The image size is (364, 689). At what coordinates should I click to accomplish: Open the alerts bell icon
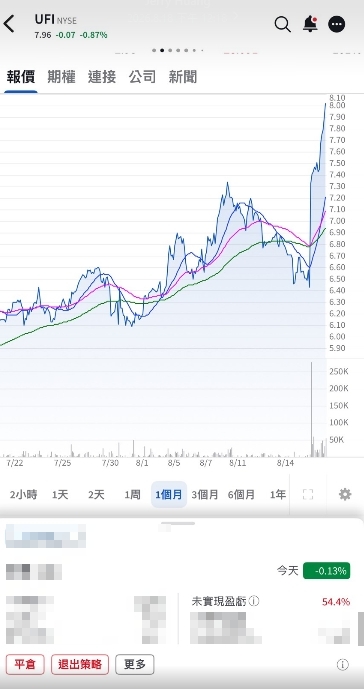(x=310, y=24)
